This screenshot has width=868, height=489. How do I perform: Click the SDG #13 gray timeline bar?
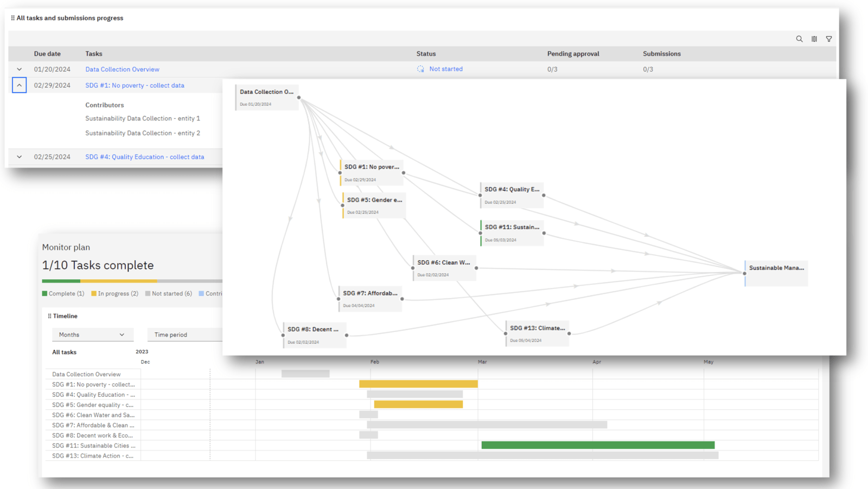click(x=542, y=455)
